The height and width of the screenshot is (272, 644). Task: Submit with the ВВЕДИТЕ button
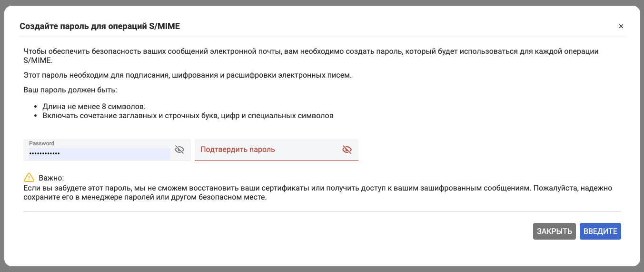tap(600, 232)
